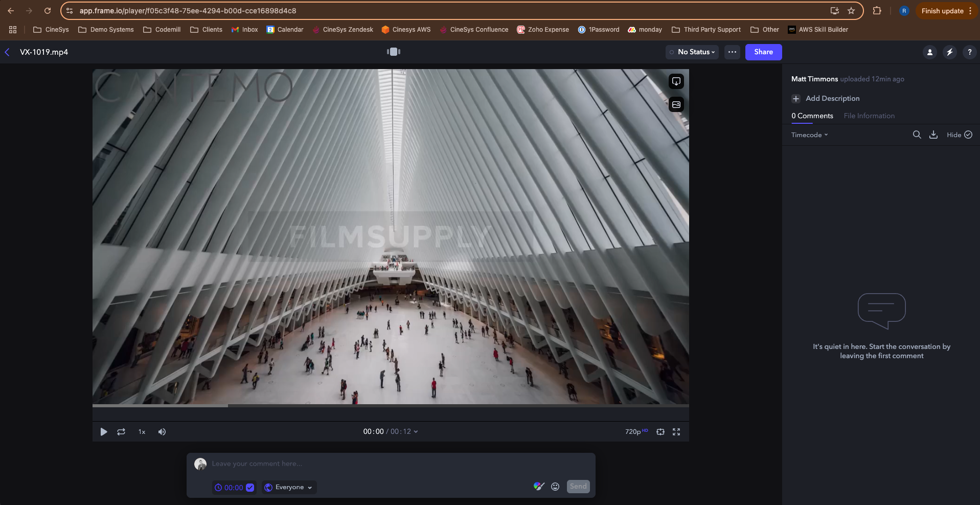
Task: Change the 1x playback speed
Action: point(142,432)
